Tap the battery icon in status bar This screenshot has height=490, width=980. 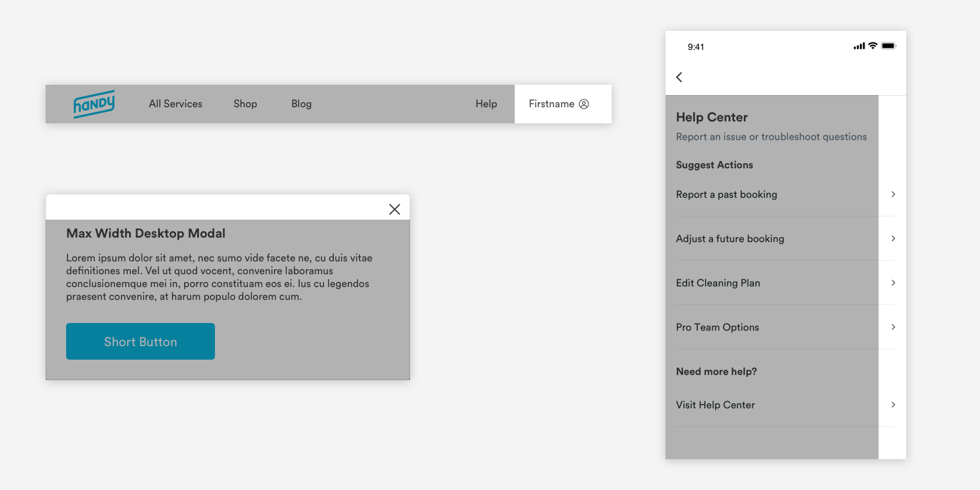point(889,46)
